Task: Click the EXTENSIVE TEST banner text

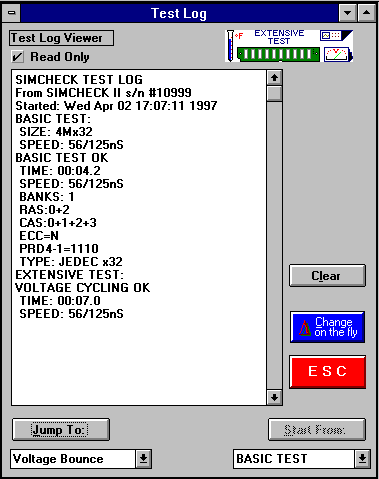Action: tap(279, 37)
